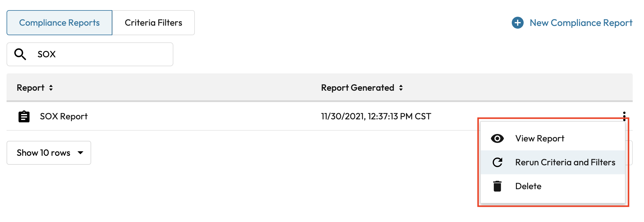Select the Compliance Reports tab
Image resolution: width=644 pixels, height=222 pixels.
pos(59,23)
